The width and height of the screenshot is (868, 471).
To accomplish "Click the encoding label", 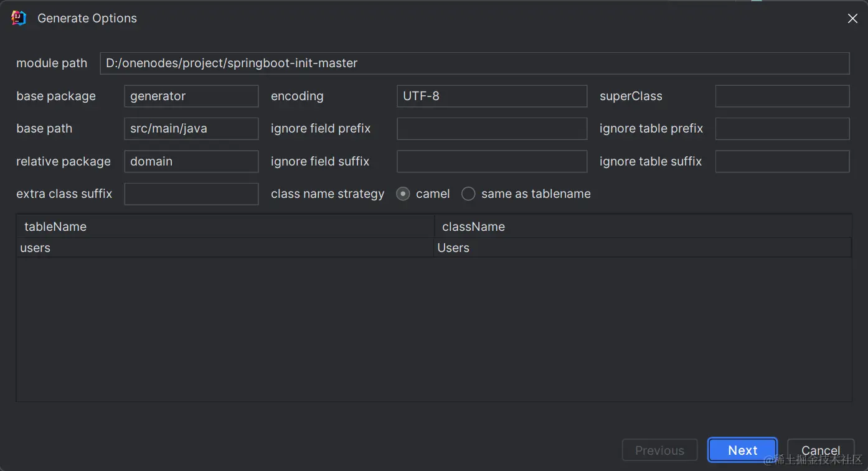I will (297, 96).
